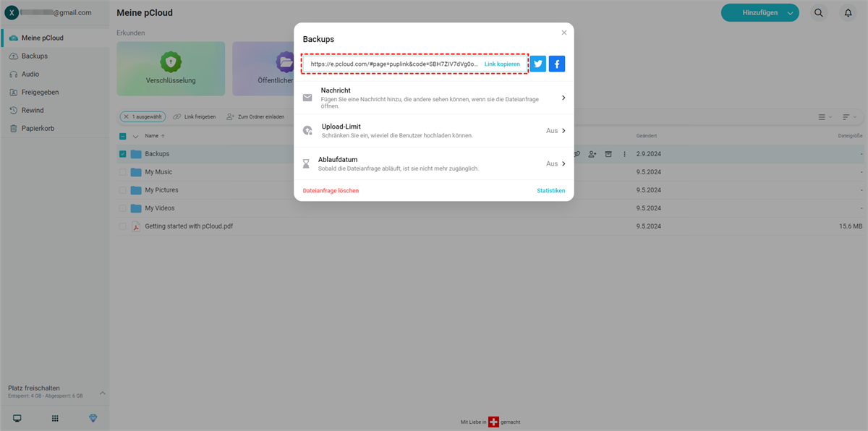This screenshot has width=868, height=431.
Task: Check the My Music checkbox
Action: [x=123, y=172]
